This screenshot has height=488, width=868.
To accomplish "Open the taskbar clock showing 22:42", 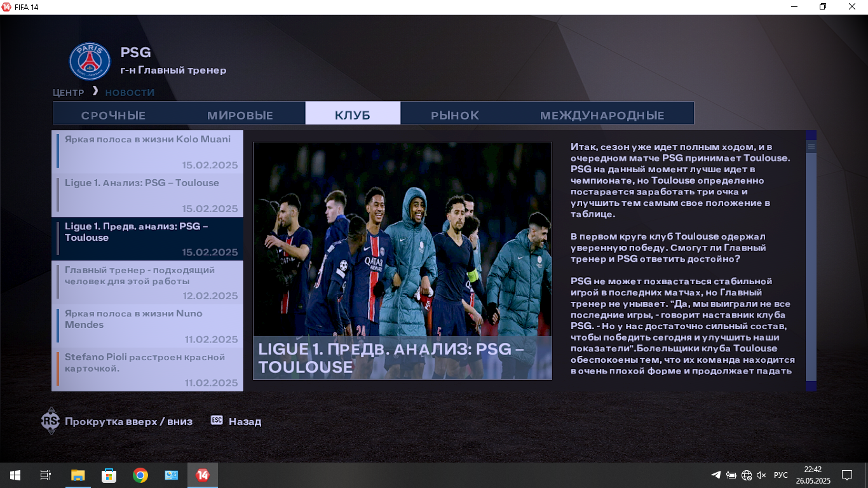I will click(x=813, y=475).
